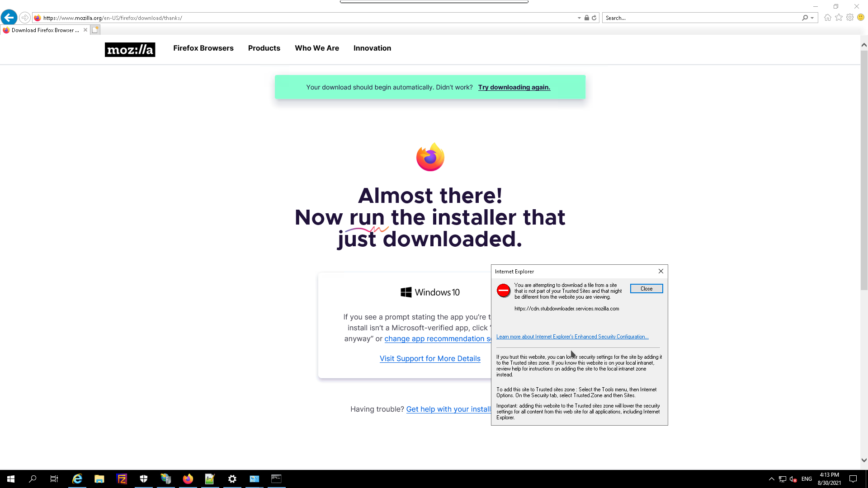Screen dimensions: 868x488
Task: Click the Mozilla logo
Action: [x=130, y=49]
